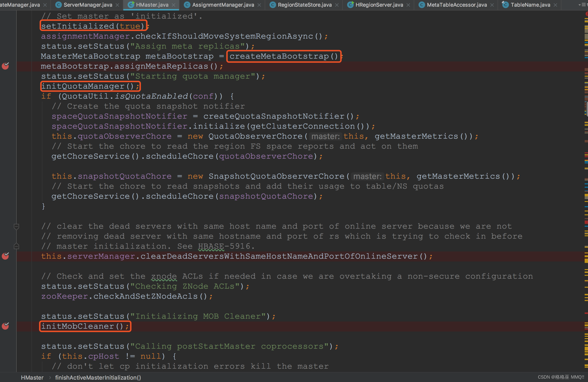Viewport: 588px width, 382px height.
Task: Close the partially visible ateManager.java tab
Action: (x=45, y=5)
